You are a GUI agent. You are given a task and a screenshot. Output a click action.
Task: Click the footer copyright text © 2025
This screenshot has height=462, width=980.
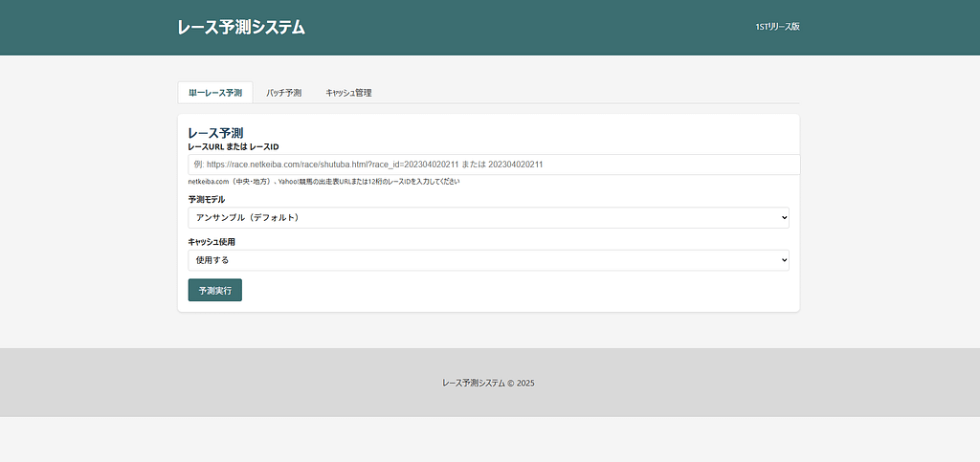(488, 383)
